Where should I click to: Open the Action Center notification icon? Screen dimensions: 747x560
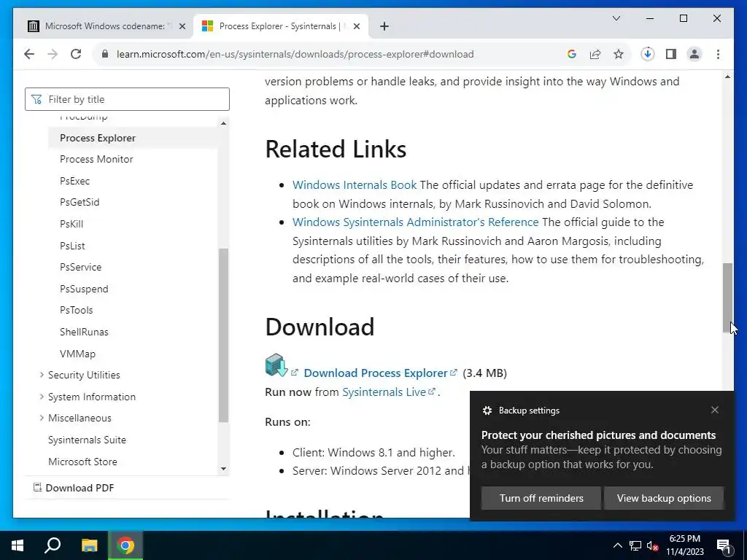(x=724, y=545)
